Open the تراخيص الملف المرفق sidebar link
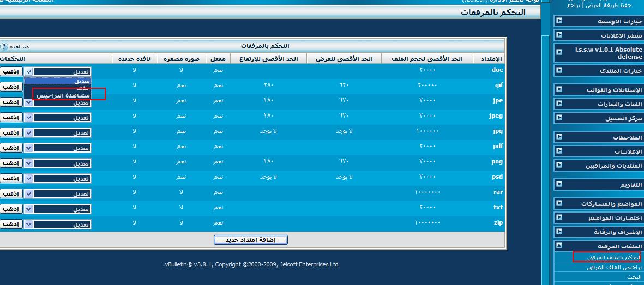 [613, 268]
